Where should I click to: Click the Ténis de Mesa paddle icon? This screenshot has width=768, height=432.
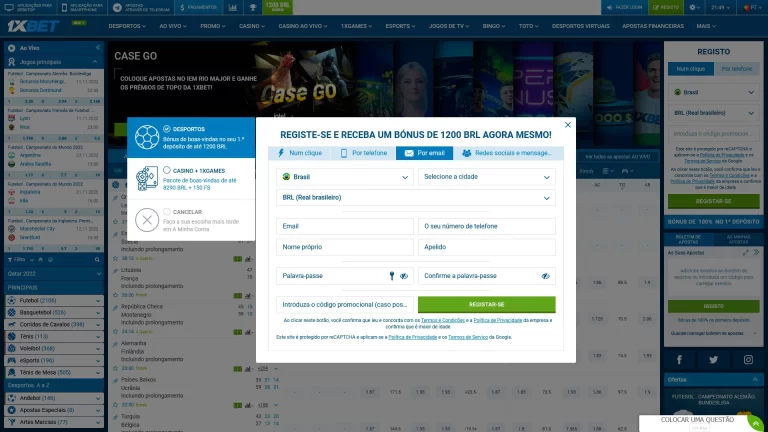click(x=12, y=372)
